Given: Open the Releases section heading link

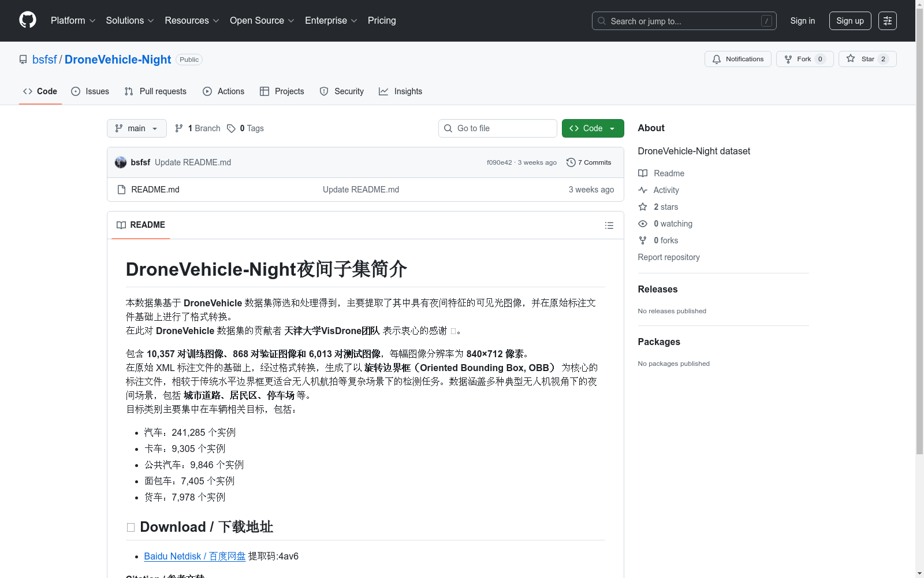Looking at the screenshot, I should pyautogui.click(x=658, y=289).
